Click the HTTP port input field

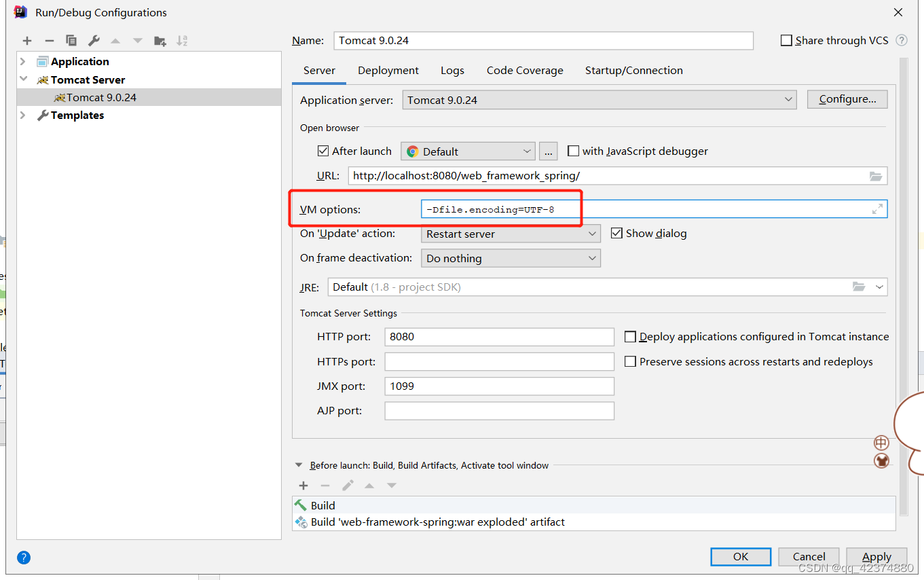pyautogui.click(x=499, y=337)
